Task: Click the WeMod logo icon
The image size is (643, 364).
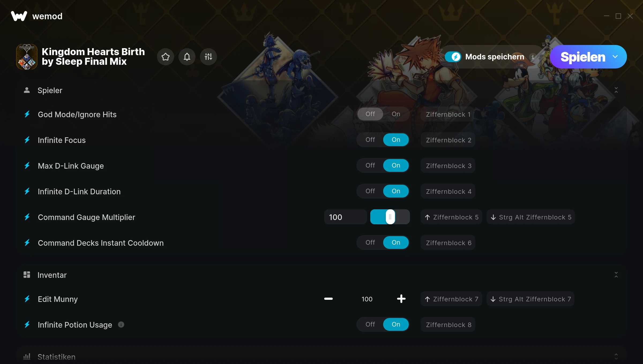Action: (x=19, y=16)
